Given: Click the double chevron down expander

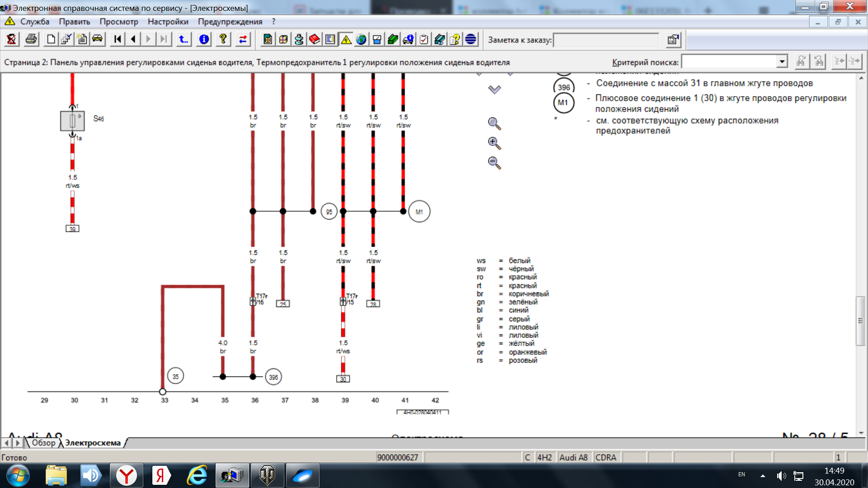Looking at the screenshot, I should pyautogui.click(x=495, y=89).
